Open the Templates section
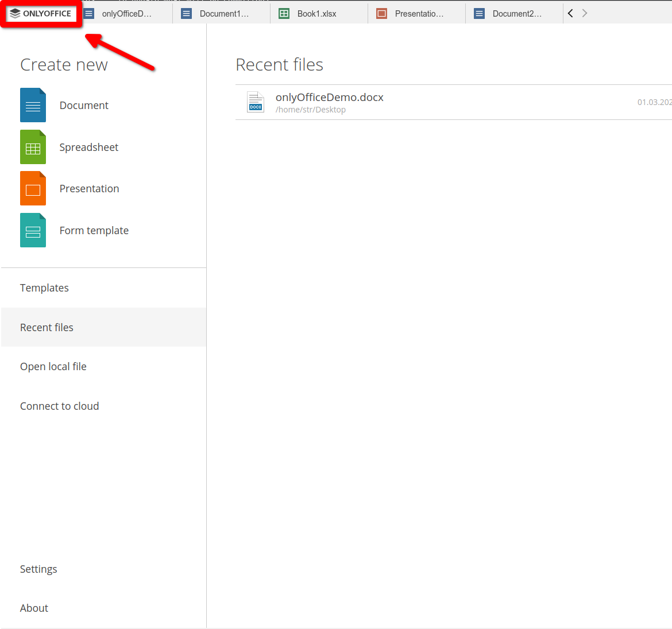The height and width of the screenshot is (629, 672). [104, 288]
